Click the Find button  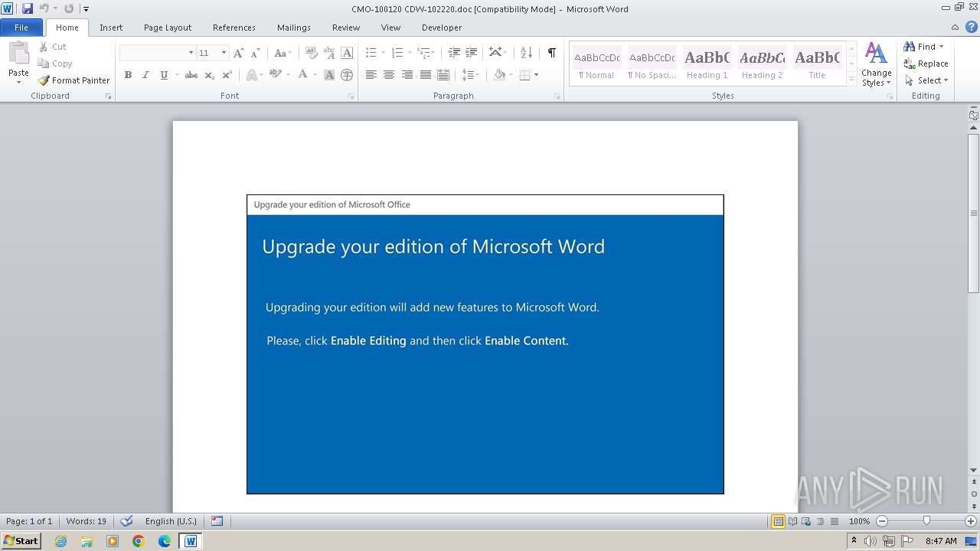click(x=920, y=47)
